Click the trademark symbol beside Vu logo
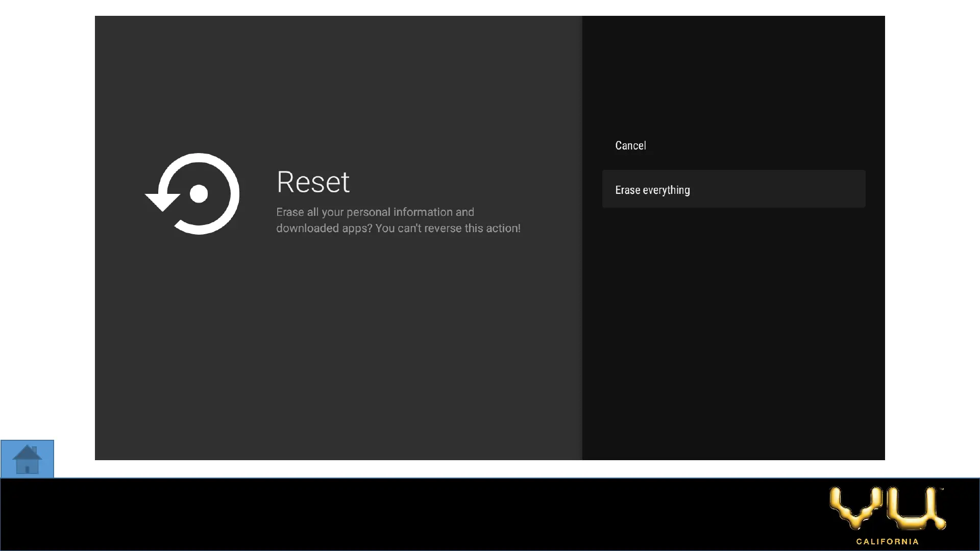980x551 pixels. coord(942,489)
